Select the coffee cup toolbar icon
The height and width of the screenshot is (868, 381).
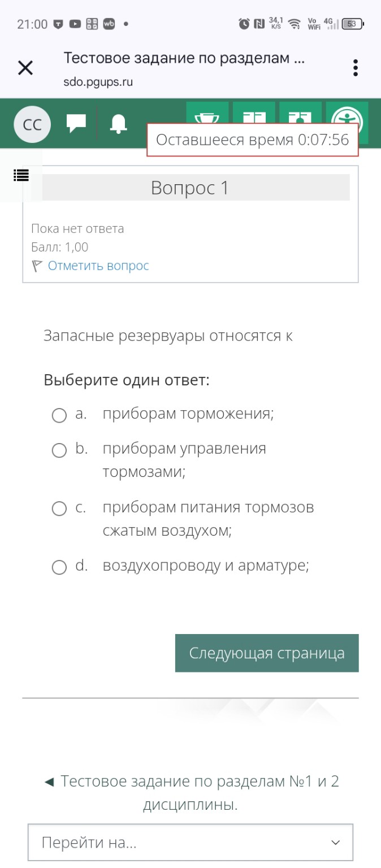[x=209, y=119]
